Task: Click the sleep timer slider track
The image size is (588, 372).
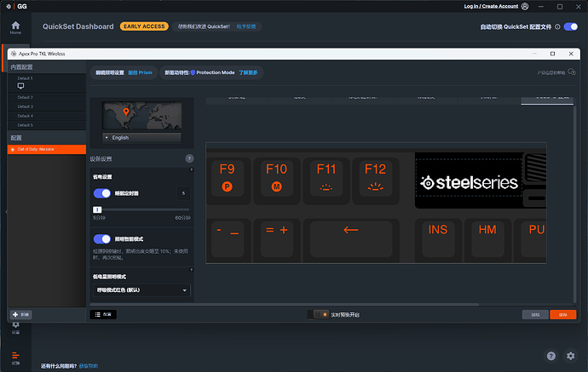Action: point(141,209)
